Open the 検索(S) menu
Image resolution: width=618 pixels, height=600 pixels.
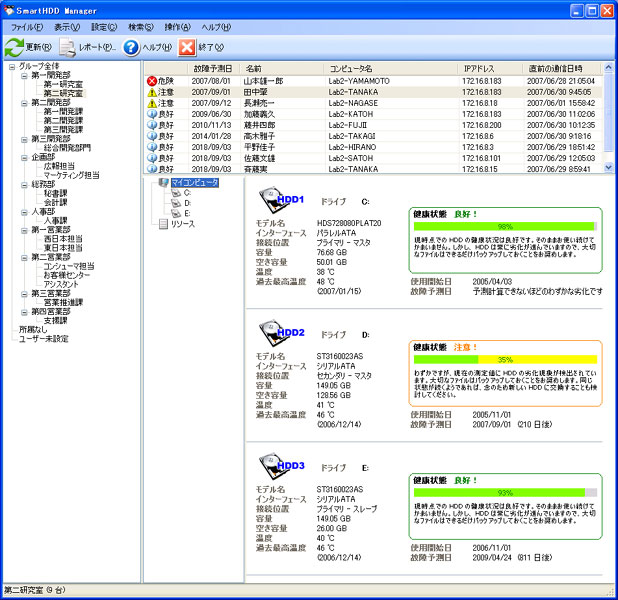click(141, 27)
